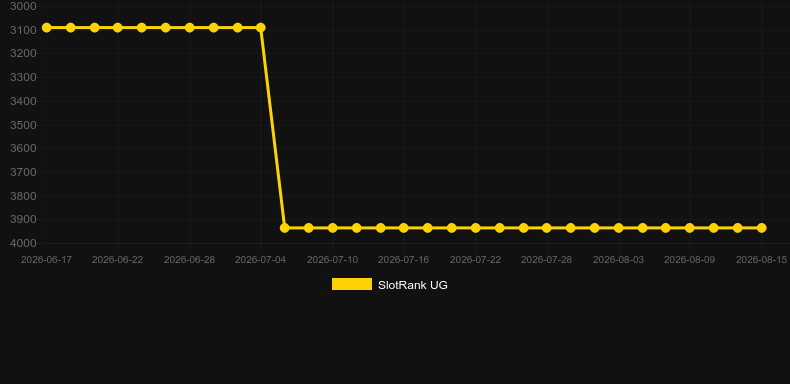Click the 2026-07-22 x-axis date label
The width and height of the screenshot is (790, 384).
pos(476,260)
